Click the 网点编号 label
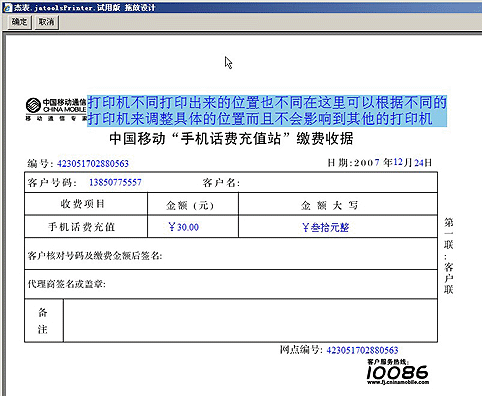This screenshot has height=396, width=482. coord(301,350)
